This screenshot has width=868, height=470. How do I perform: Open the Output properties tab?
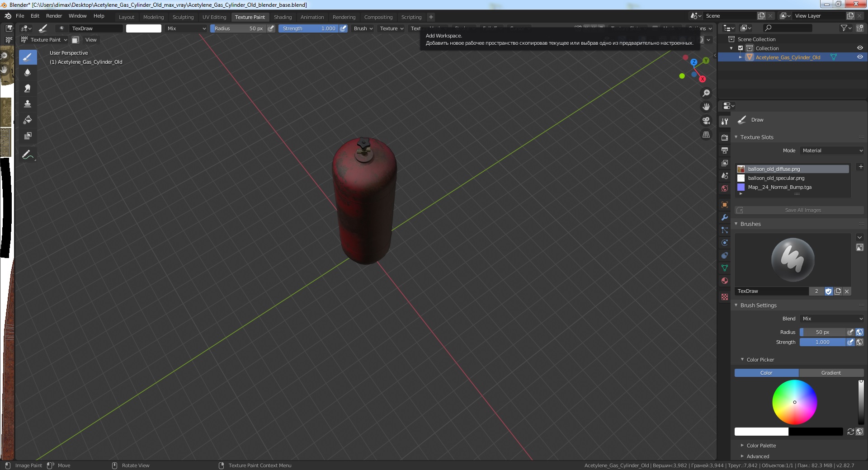[725, 150]
